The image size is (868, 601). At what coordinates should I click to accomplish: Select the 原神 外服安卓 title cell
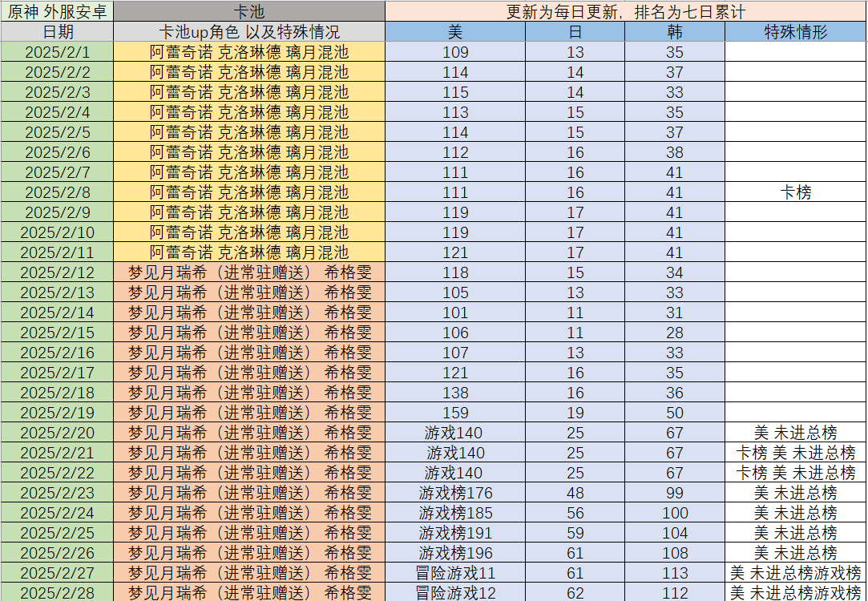click(x=57, y=11)
